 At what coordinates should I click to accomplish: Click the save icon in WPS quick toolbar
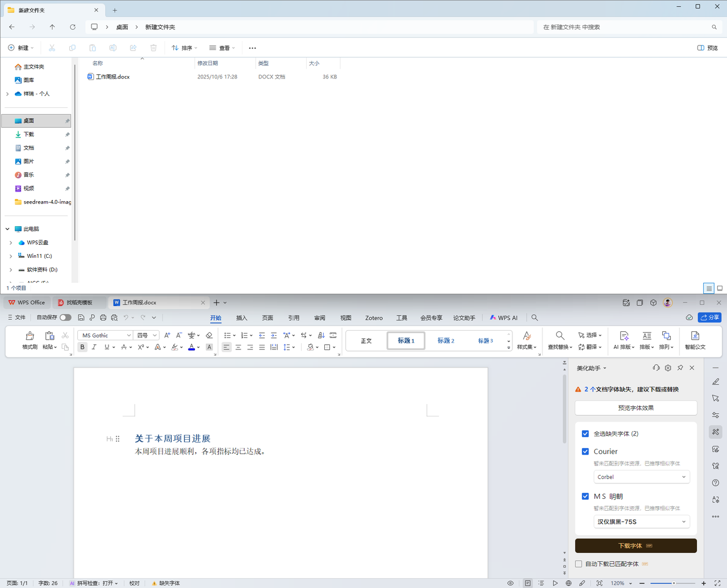click(x=81, y=318)
